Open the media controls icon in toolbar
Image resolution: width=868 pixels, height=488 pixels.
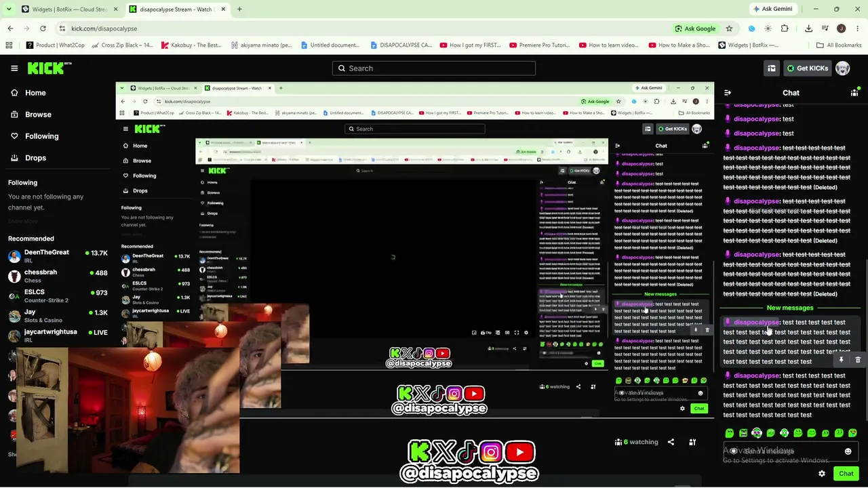(825, 28)
